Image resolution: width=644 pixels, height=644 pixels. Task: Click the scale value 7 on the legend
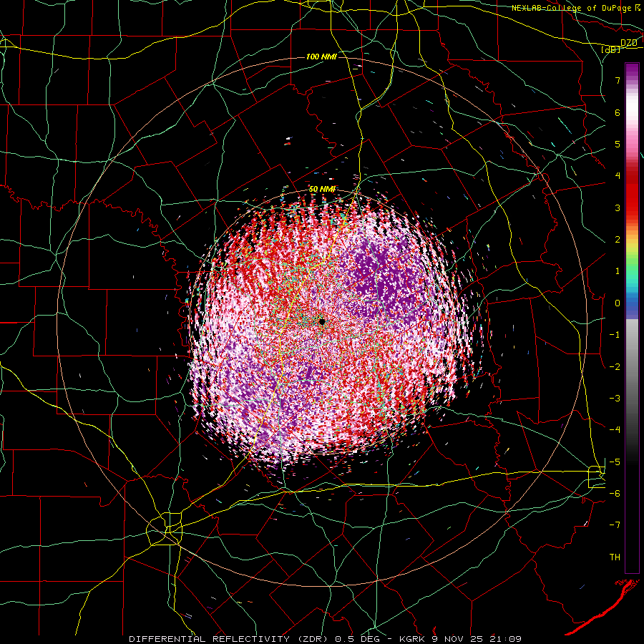(618, 80)
